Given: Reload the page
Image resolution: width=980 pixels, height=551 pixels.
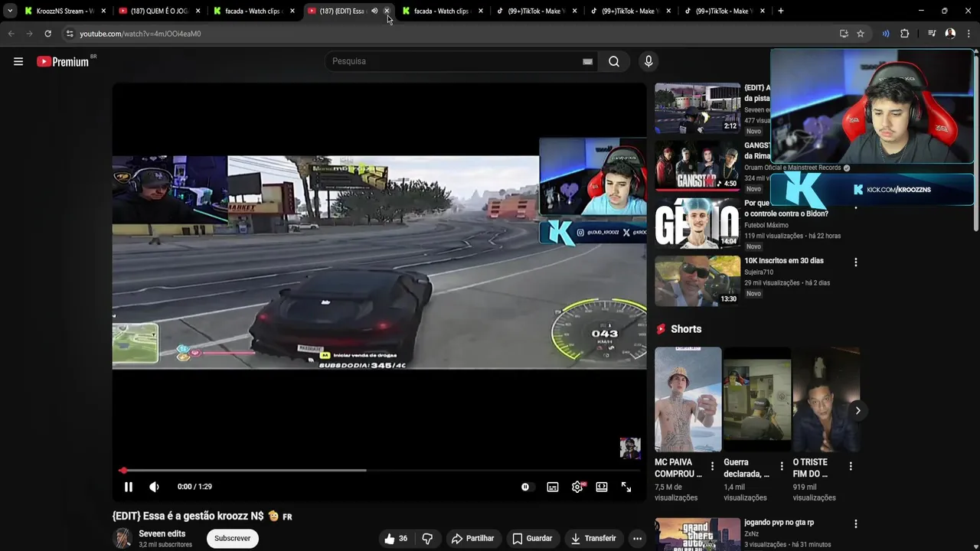Looking at the screenshot, I should (47, 34).
